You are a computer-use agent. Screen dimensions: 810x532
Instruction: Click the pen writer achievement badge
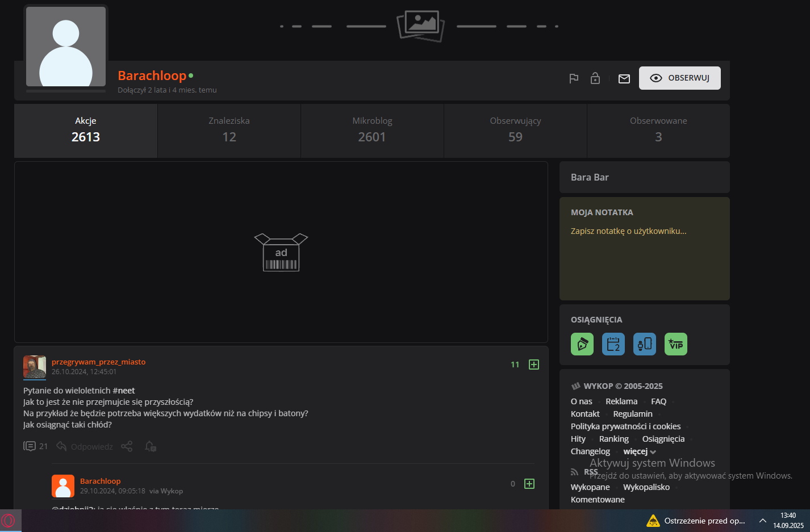point(582,344)
